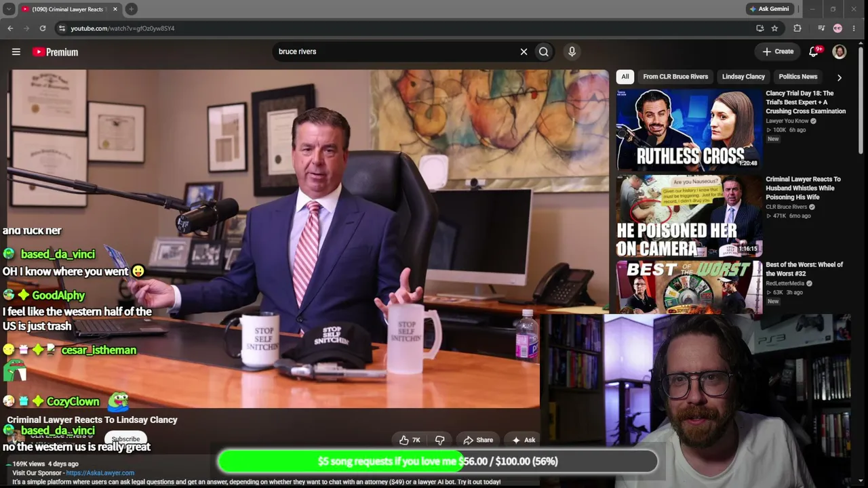Viewport: 868px width, 488px height.
Task: Click the 169K views 4 days ago text
Action: point(45,464)
